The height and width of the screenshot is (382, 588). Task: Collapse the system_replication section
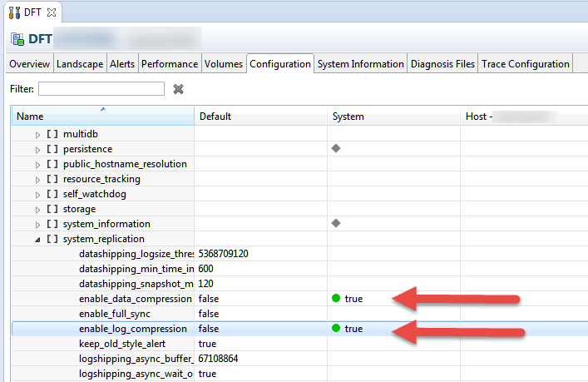coord(37,239)
